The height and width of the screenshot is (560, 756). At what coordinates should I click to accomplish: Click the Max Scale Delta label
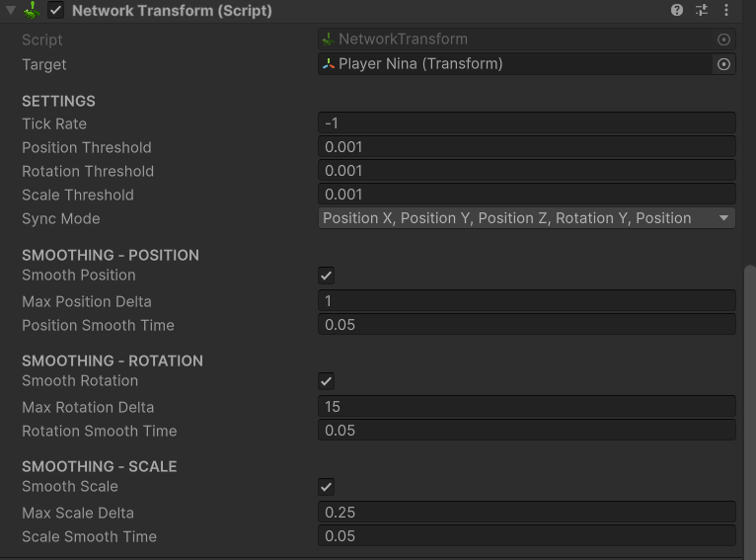[x=78, y=514]
